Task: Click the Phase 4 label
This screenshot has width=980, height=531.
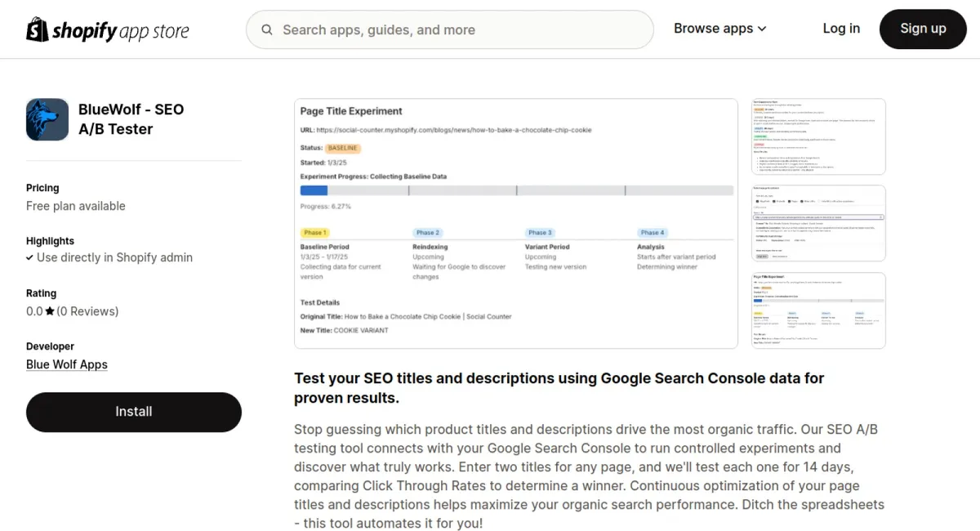Action: (653, 233)
